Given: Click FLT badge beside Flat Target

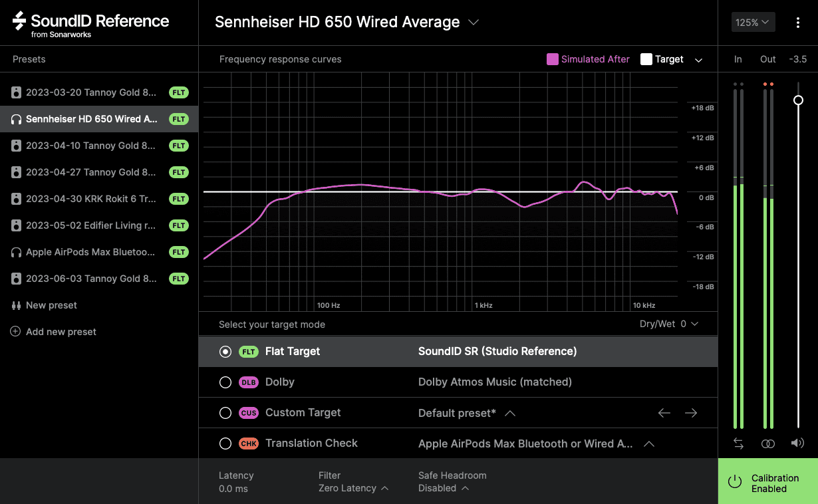Looking at the screenshot, I should (x=249, y=352).
